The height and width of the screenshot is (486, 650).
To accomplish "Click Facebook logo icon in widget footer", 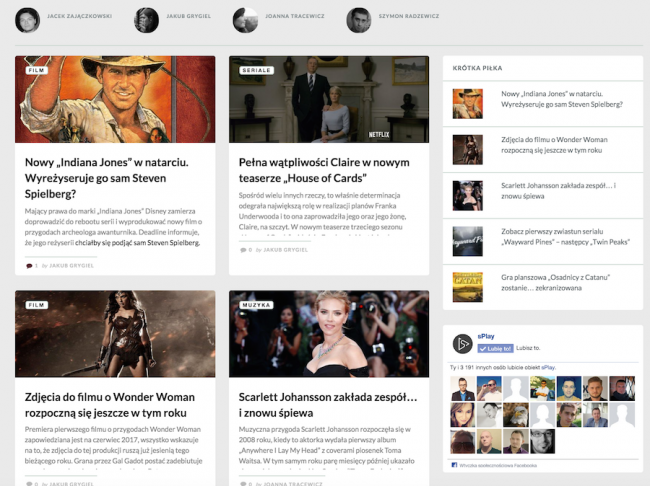I will tap(454, 465).
